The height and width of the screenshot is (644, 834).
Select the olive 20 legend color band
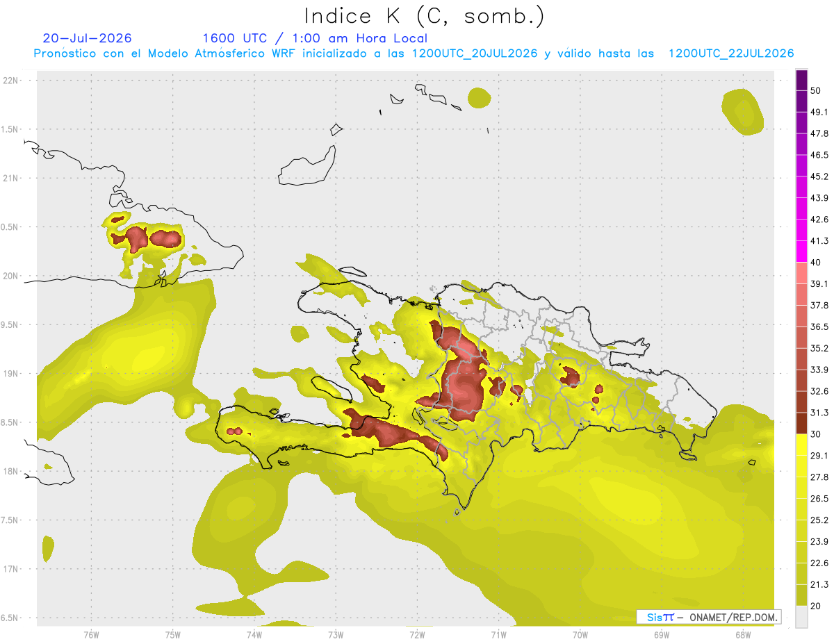(x=801, y=595)
